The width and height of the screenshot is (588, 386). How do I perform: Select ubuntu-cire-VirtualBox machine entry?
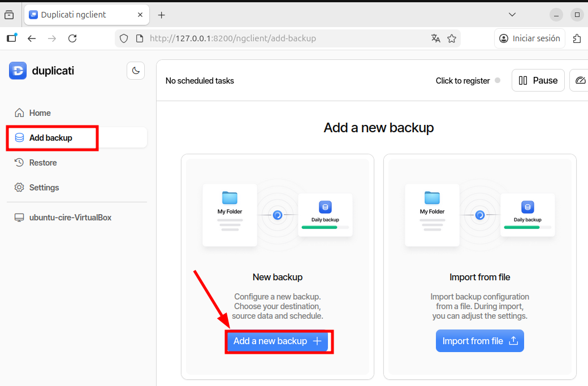coord(70,218)
